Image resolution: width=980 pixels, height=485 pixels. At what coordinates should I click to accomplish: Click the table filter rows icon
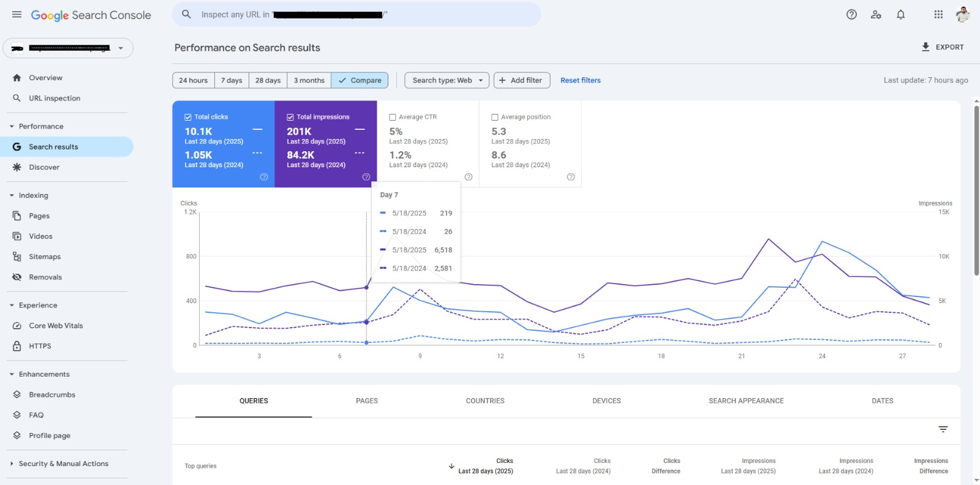(x=943, y=429)
